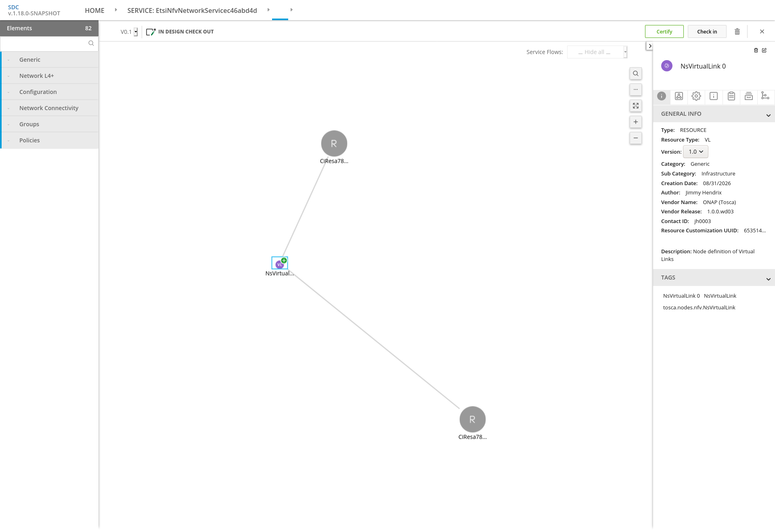Open the Service Flows Hide all dropdown
The width and height of the screenshot is (775, 532).
[597, 52]
